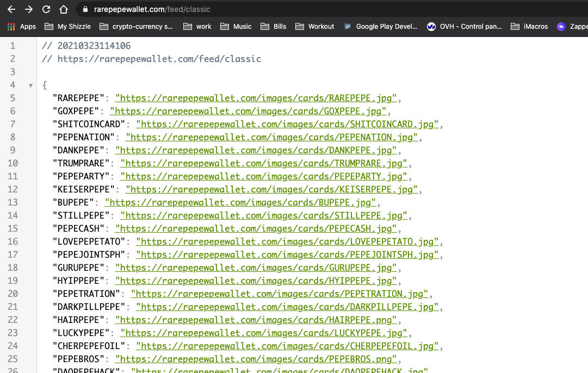
Task: Click the feed/classic URL comment on line 2
Action: (152, 59)
